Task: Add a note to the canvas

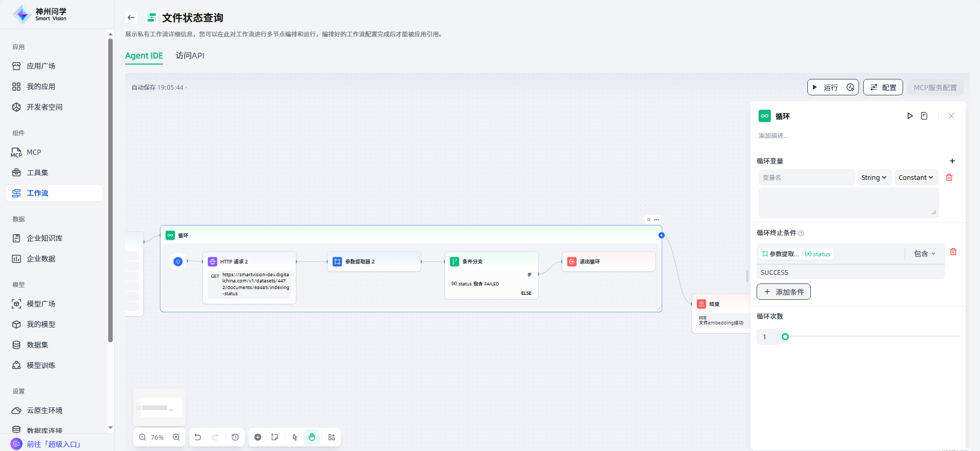Action: [x=275, y=437]
